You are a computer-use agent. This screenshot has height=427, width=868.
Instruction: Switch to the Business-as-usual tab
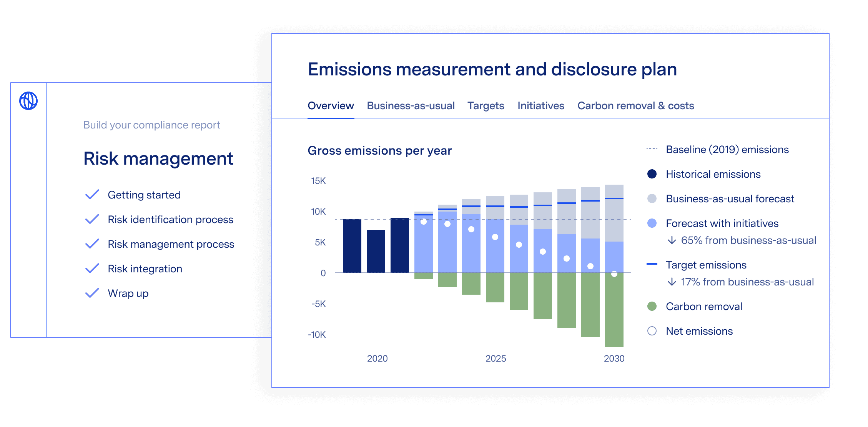coord(411,106)
